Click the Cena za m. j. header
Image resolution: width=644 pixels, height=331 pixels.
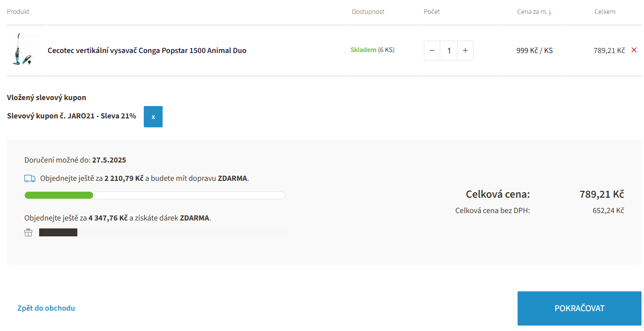[x=534, y=11]
